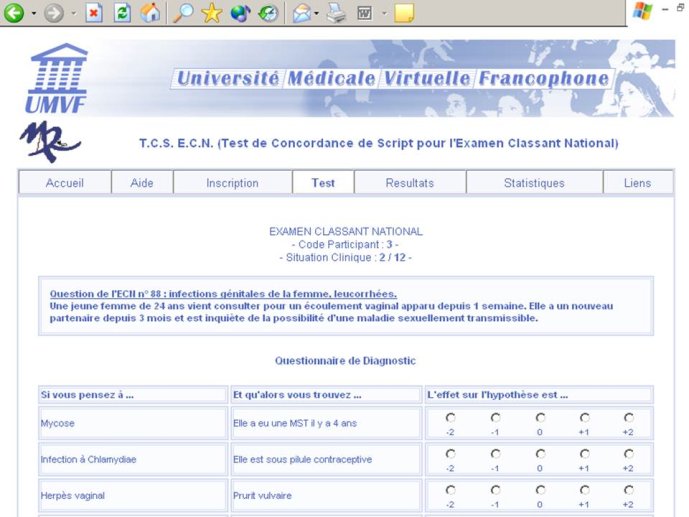Click the Herpès vaginal cell
This screenshot has width=689, height=517.
(133, 495)
